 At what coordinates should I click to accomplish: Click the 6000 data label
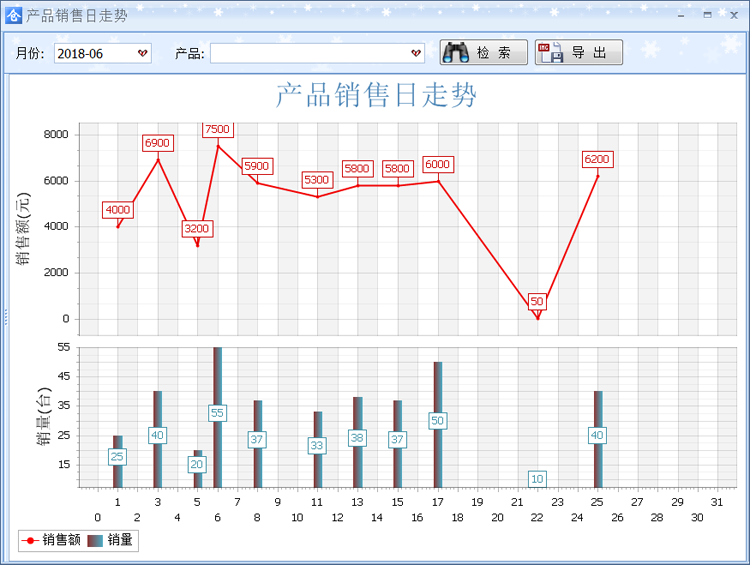tap(438, 165)
